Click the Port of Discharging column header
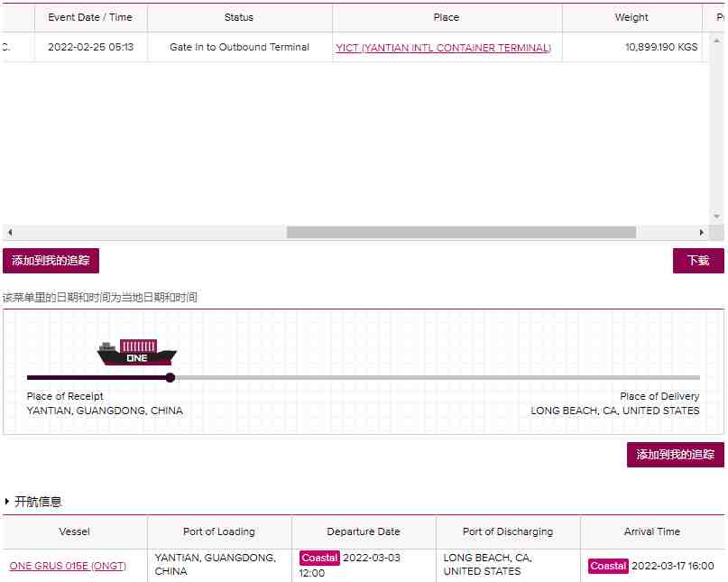 click(508, 531)
